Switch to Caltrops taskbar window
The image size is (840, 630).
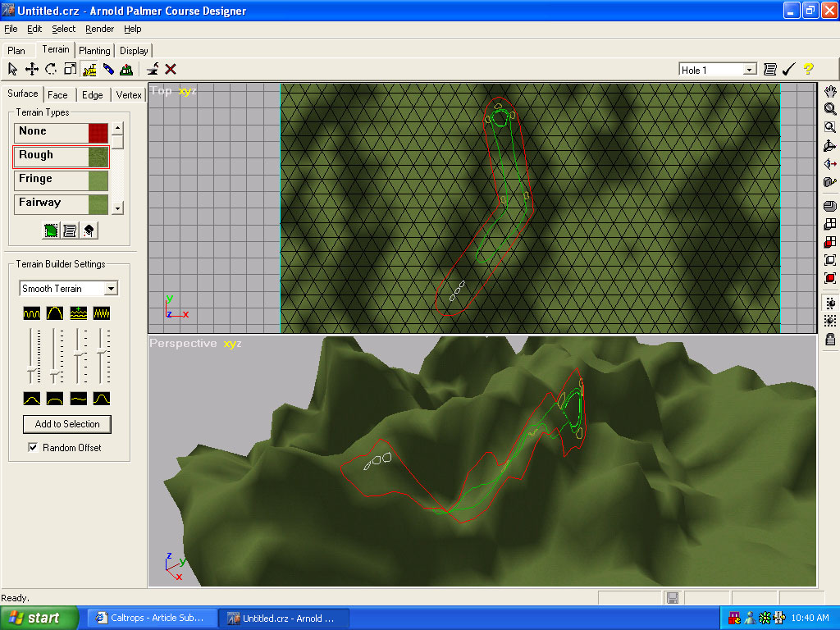pyautogui.click(x=152, y=618)
